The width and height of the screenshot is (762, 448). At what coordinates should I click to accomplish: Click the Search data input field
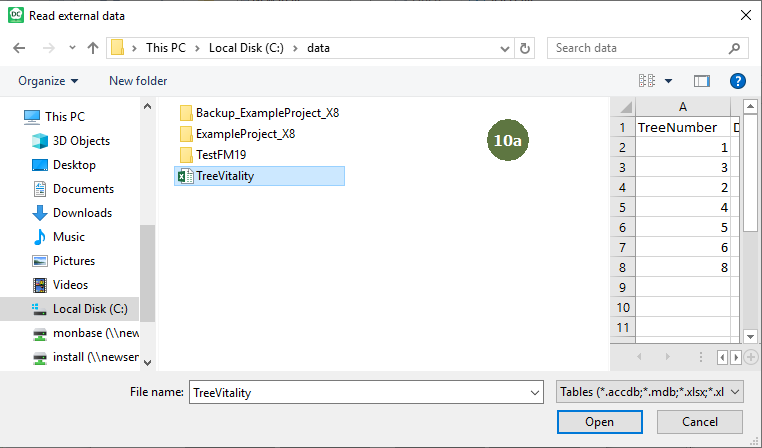[x=635, y=48]
